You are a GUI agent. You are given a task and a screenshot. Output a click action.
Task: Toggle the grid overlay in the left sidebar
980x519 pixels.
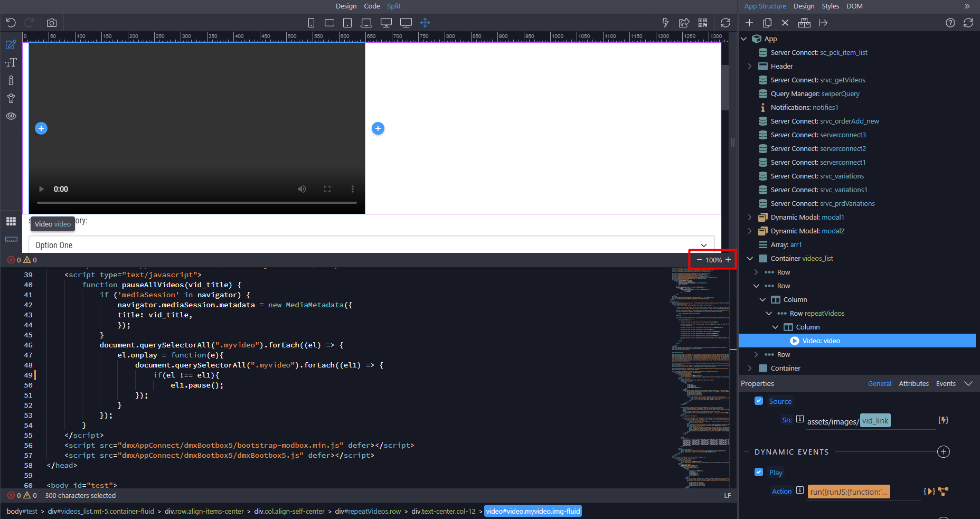(x=11, y=221)
